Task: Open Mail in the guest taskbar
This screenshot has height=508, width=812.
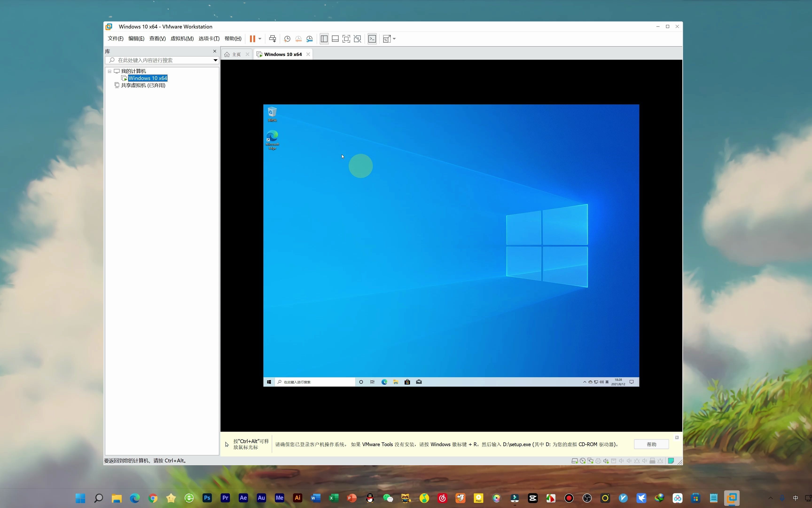Action: [x=419, y=382]
